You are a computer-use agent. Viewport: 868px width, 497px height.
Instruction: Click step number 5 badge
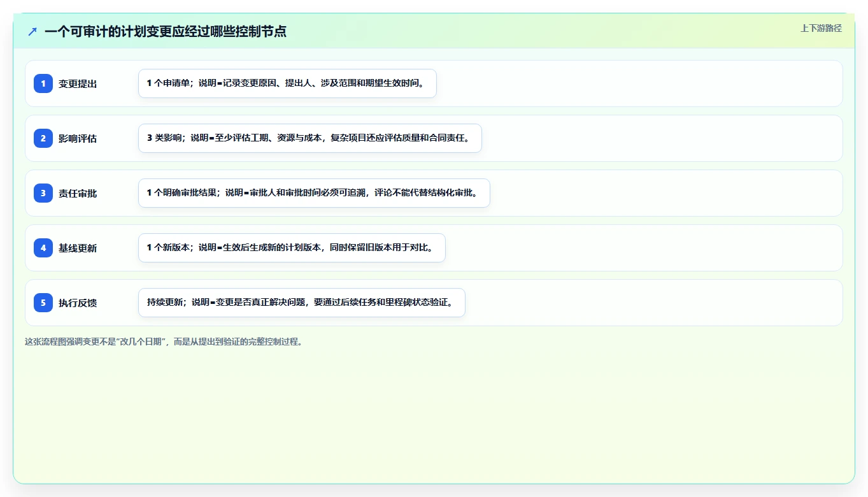43,303
